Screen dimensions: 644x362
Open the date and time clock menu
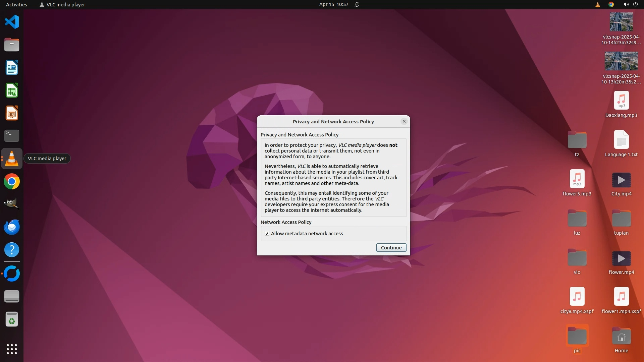[333, 4]
